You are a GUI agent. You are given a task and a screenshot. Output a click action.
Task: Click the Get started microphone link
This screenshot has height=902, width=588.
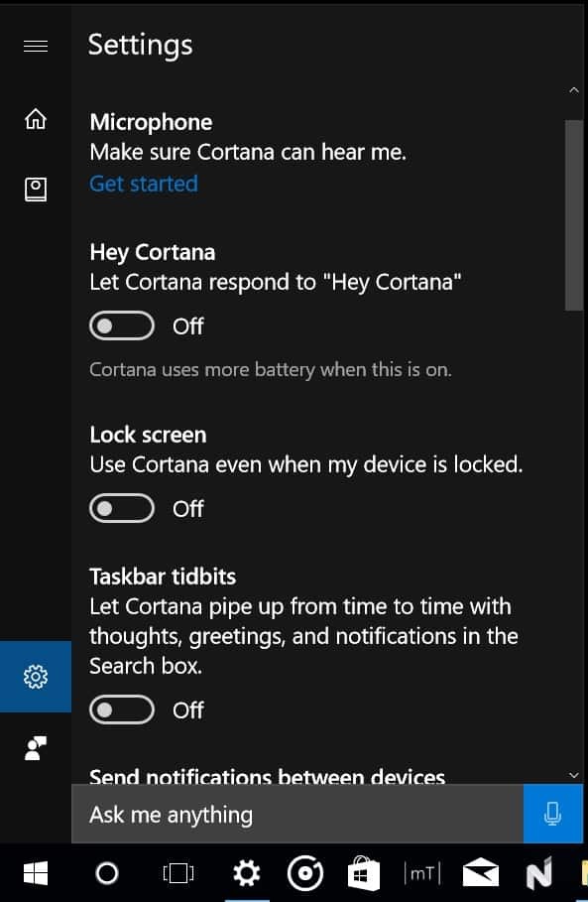144,184
